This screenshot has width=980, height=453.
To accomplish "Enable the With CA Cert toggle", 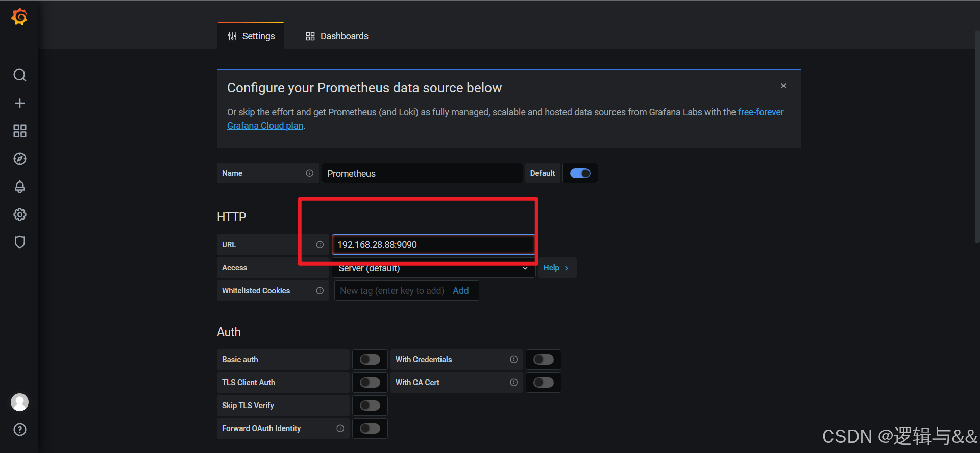I will (544, 383).
